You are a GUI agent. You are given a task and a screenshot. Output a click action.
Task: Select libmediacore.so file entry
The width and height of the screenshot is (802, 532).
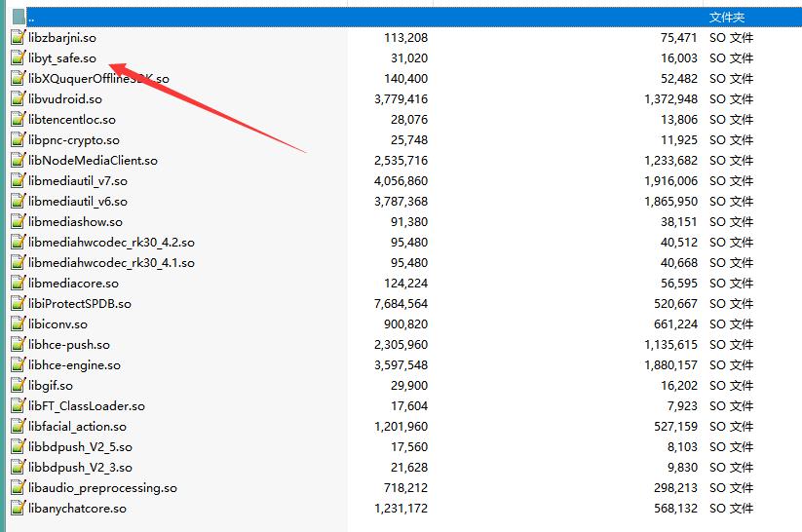[73, 284]
